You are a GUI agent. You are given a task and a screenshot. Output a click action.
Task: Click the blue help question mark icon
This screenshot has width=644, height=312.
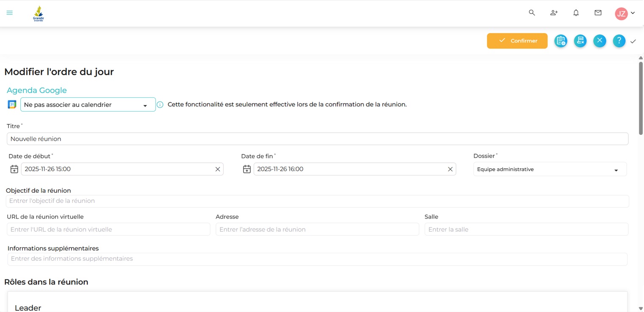tap(619, 41)
